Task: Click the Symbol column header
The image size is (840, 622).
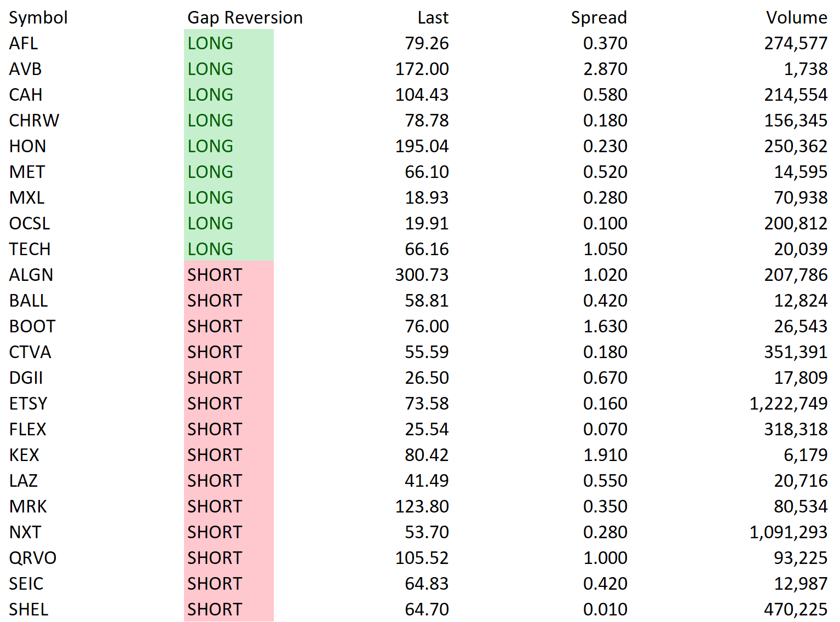Action: point(38,18)
